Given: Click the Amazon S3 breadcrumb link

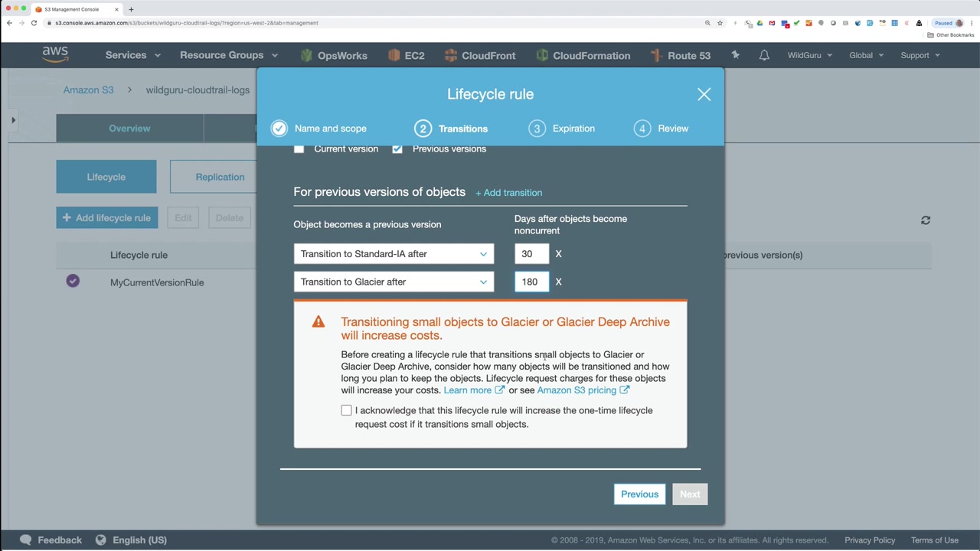Looking at the screenshot, I should coord(88,90).
